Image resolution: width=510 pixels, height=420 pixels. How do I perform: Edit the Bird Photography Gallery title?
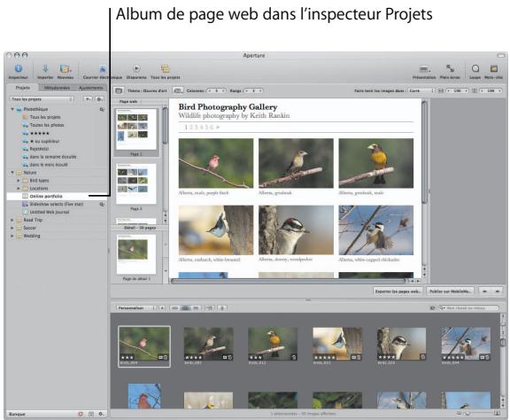[228, 107]
